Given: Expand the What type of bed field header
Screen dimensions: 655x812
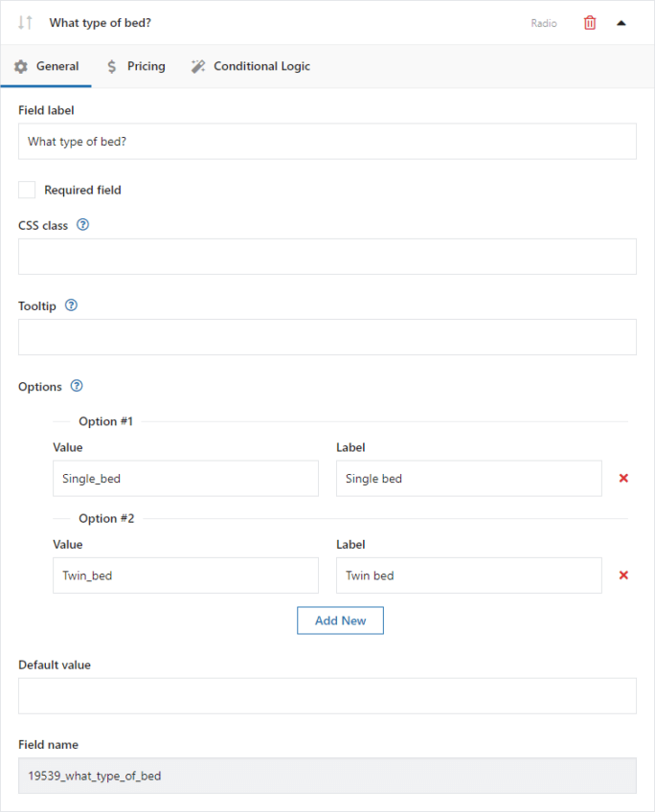Looking at the screenshot, I should [x=100, y=22].
